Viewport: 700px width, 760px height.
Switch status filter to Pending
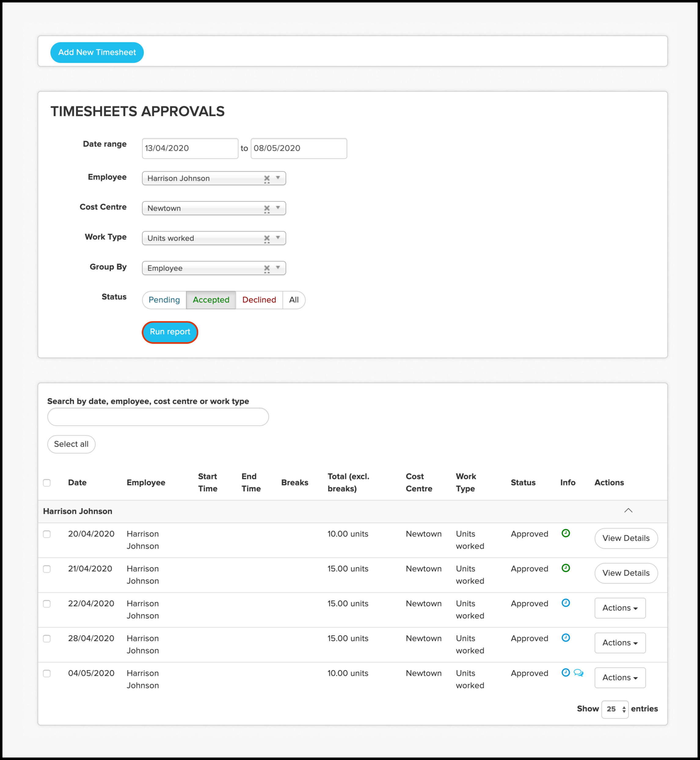[x=164, y=300]
